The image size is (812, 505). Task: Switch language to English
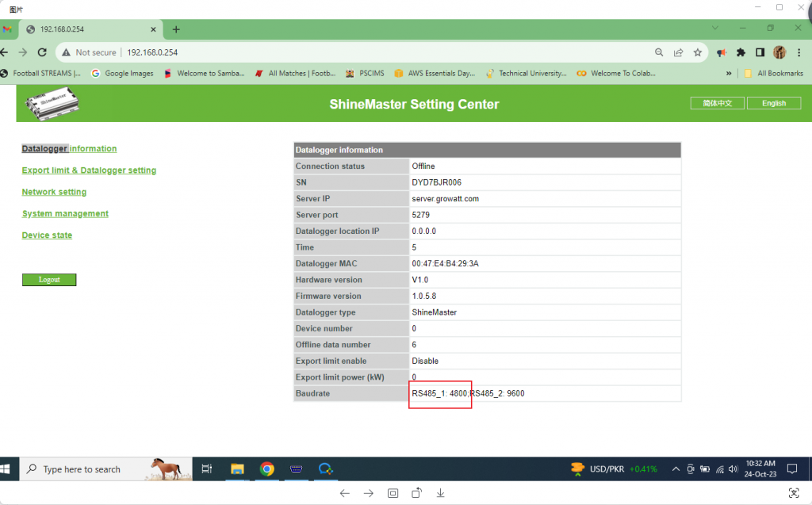point(774,103)
